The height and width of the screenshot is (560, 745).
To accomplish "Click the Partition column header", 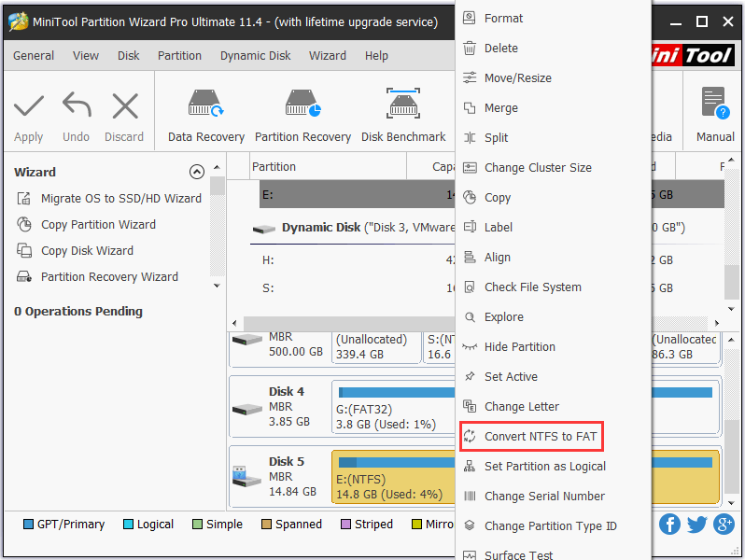I will tap(328, 166).
